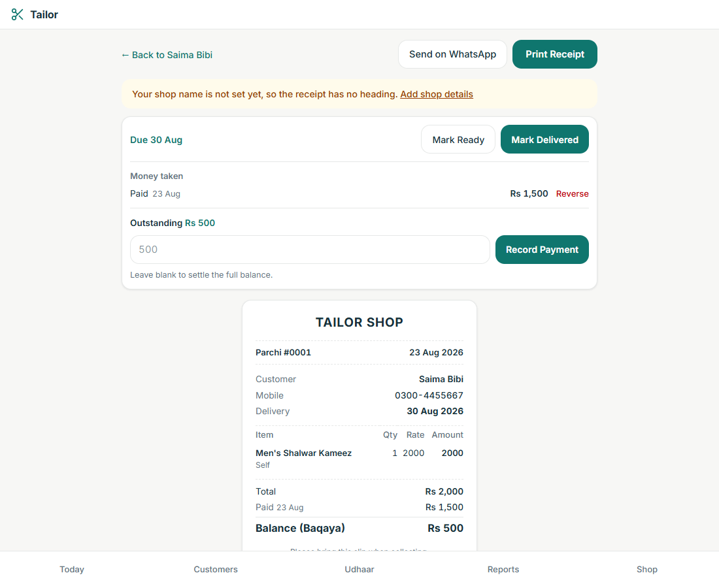Reverse the Rs 1,500 payment

573,194
